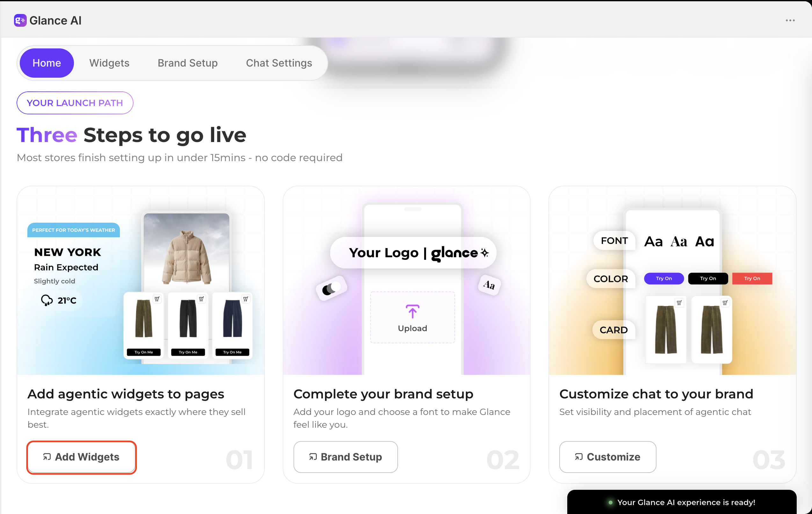812x514 pixels.
Task: Click the Glance AI experience is ready notification
Action: [x=682, y=502]
